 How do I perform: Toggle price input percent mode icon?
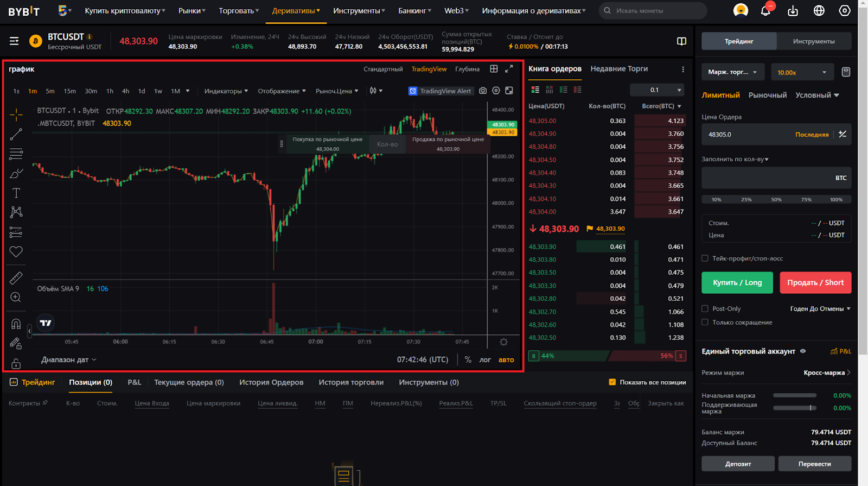coord(843,134)
